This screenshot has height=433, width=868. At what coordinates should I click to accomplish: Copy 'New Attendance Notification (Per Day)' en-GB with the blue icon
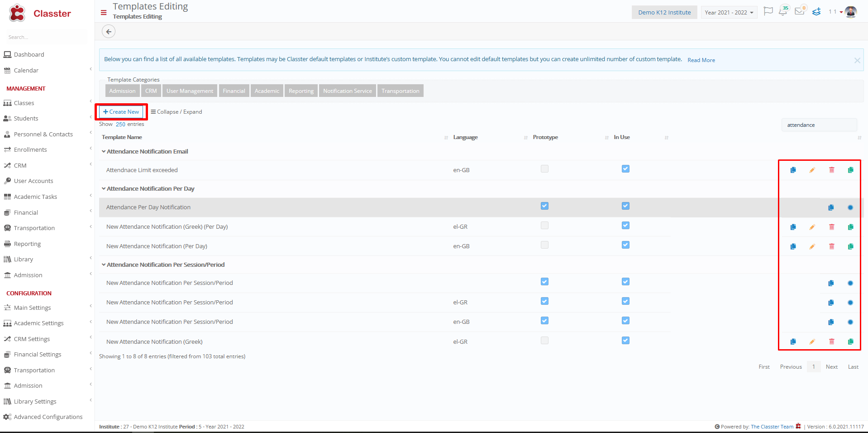click(x=793, y=246)
